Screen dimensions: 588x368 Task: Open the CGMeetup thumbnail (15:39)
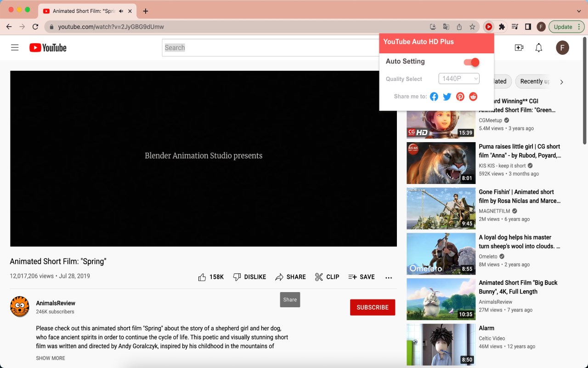tap(441, 125)
